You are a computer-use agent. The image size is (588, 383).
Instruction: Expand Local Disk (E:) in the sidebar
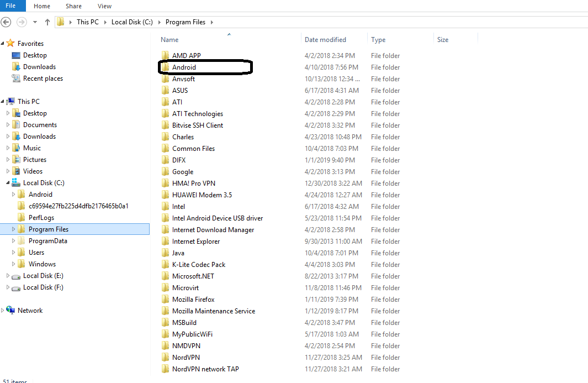tap(8, 275)
